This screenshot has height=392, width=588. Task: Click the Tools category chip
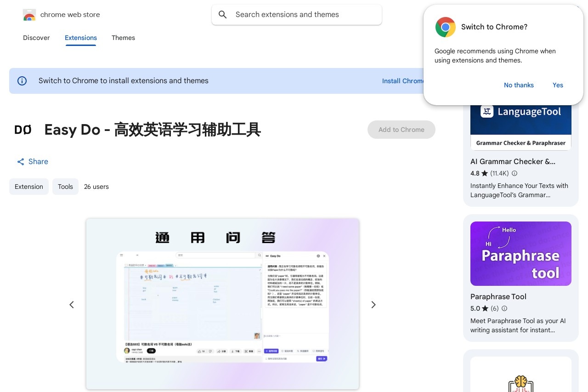click(x=65, y=187)
